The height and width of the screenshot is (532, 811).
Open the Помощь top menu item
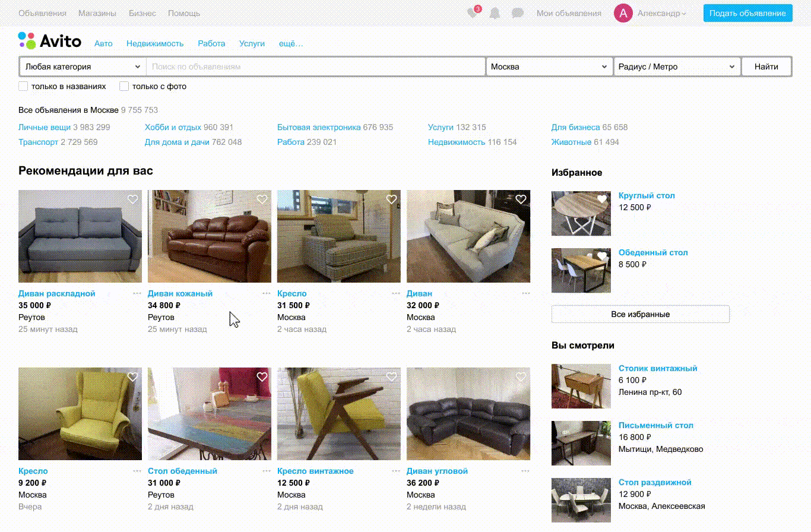click(184, 13)
